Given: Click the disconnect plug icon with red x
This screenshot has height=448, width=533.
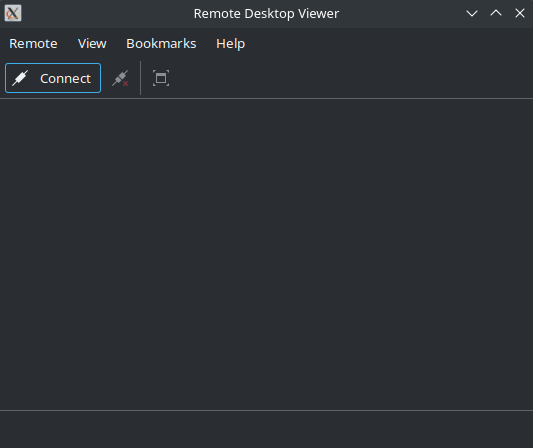Looking at the screenshot, I should (x=120, y=78).
